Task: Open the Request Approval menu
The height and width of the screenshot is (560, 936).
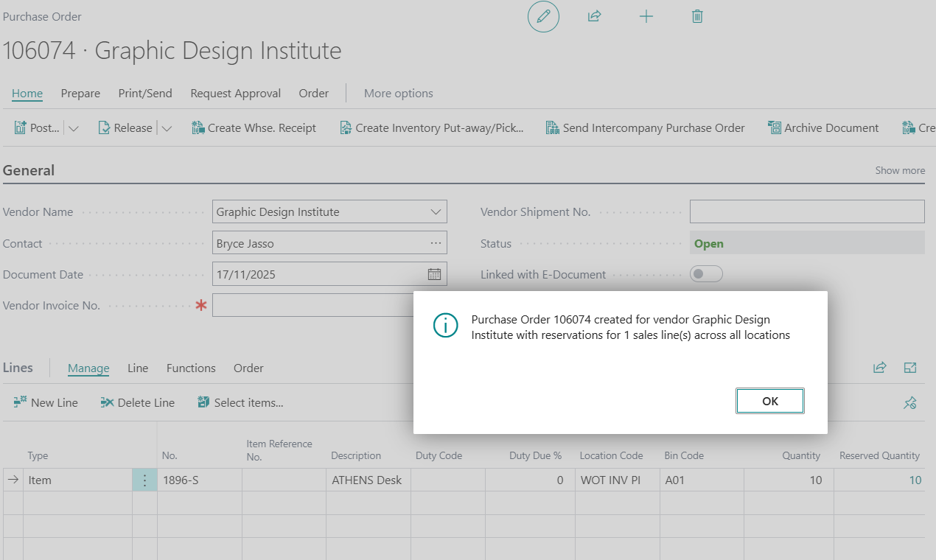Action: click(235, 94)
